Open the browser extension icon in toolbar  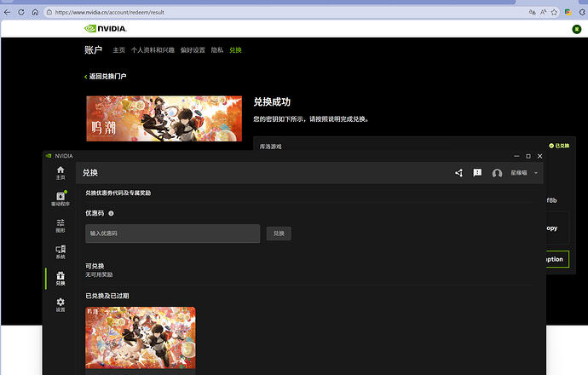click(568, 13)
